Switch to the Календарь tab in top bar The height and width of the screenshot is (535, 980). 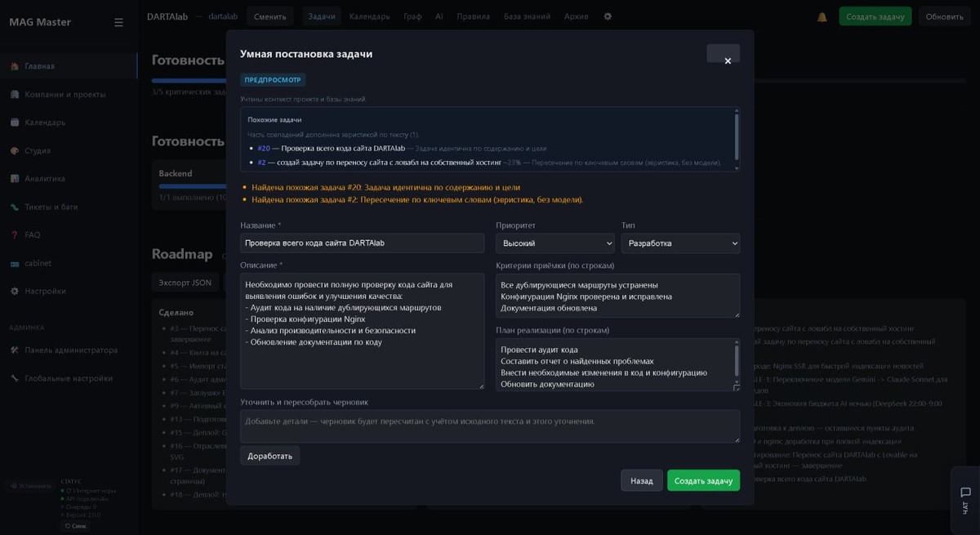369,16
